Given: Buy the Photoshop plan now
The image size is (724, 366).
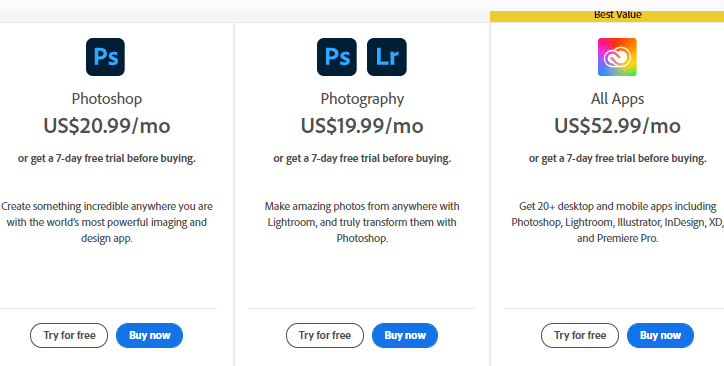Looking at the screenshot, I should point(150,336).
